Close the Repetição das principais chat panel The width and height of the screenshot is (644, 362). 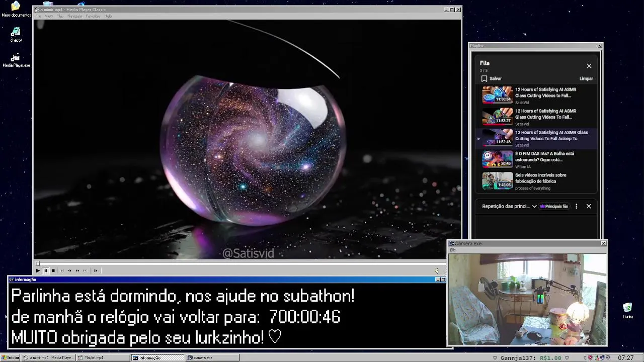pyautogui.click(x=589, y=206)
